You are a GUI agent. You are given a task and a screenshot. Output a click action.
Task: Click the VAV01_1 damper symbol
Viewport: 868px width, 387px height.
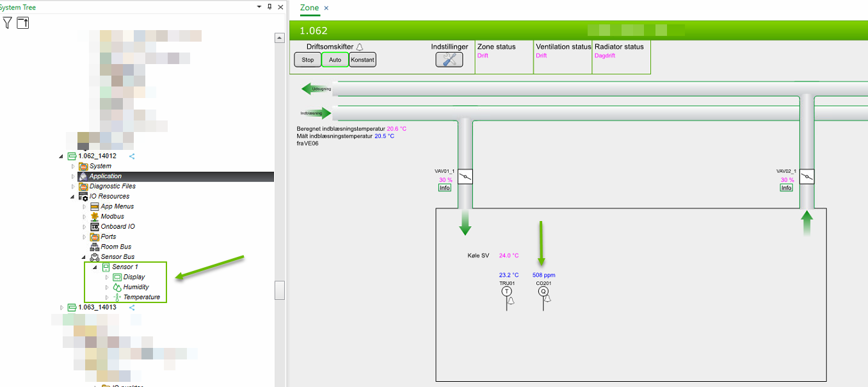tap(465, 177)
